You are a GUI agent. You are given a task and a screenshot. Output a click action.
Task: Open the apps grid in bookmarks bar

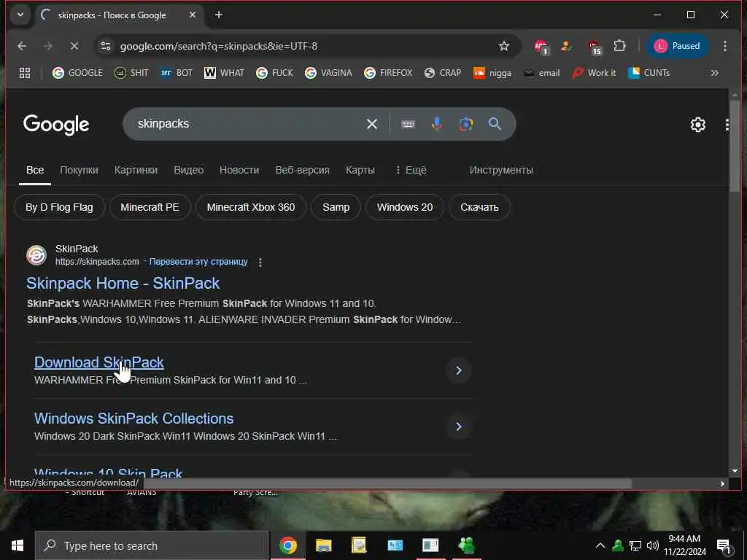25,73
